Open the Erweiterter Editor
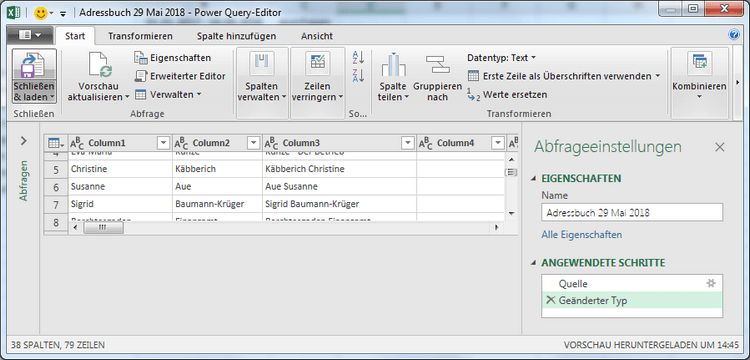The height and width of the screenshot is (360, 750). coord(180,76)
